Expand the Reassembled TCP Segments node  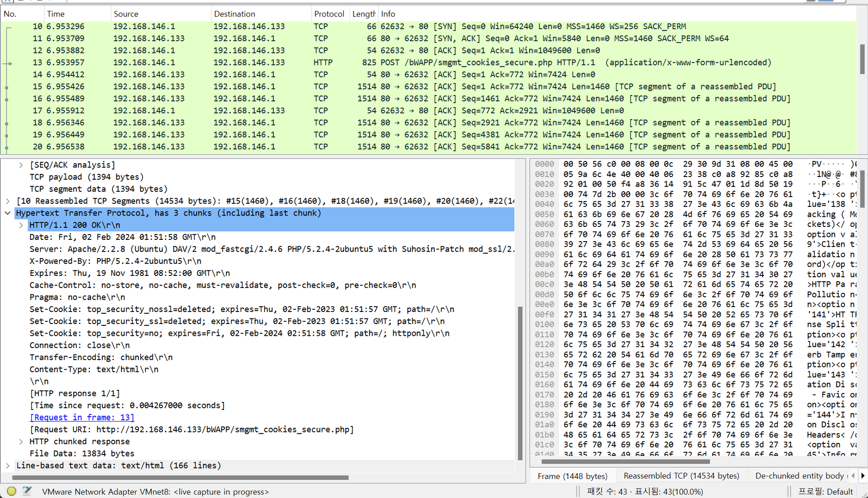7,201
